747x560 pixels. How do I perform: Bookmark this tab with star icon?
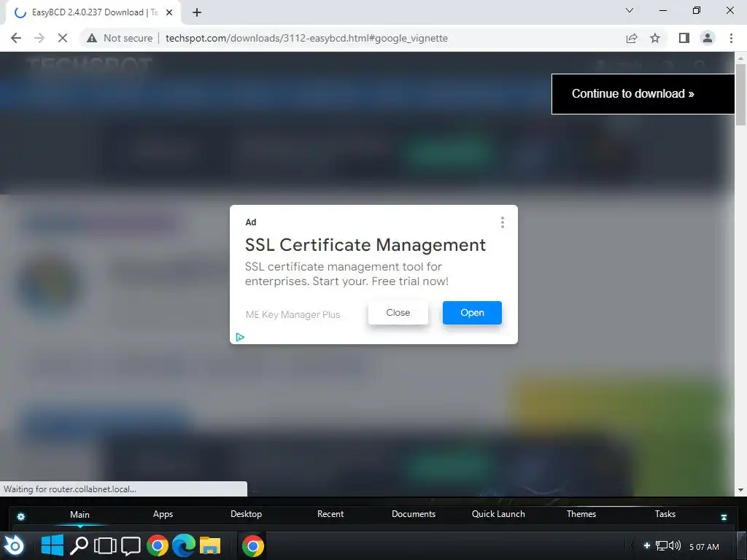tap(655, 38)
